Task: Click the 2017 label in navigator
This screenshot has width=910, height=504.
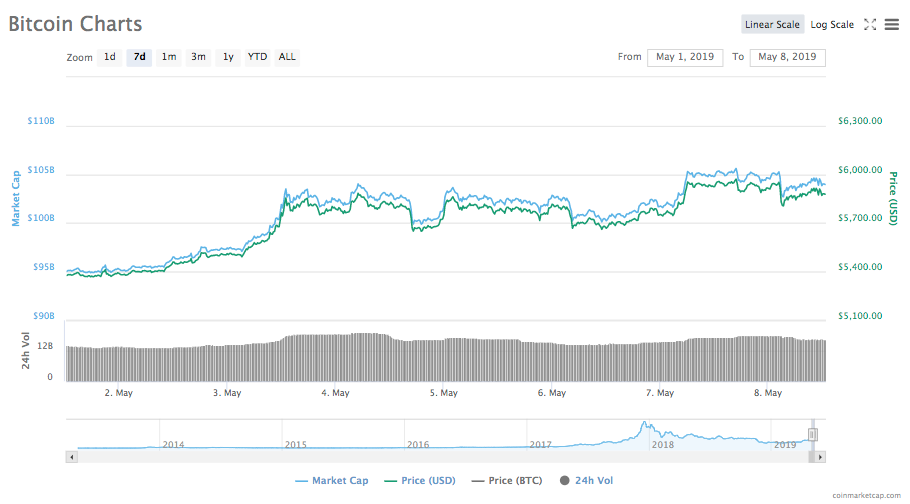Action: pyautogui.click(x=540, y=445)
